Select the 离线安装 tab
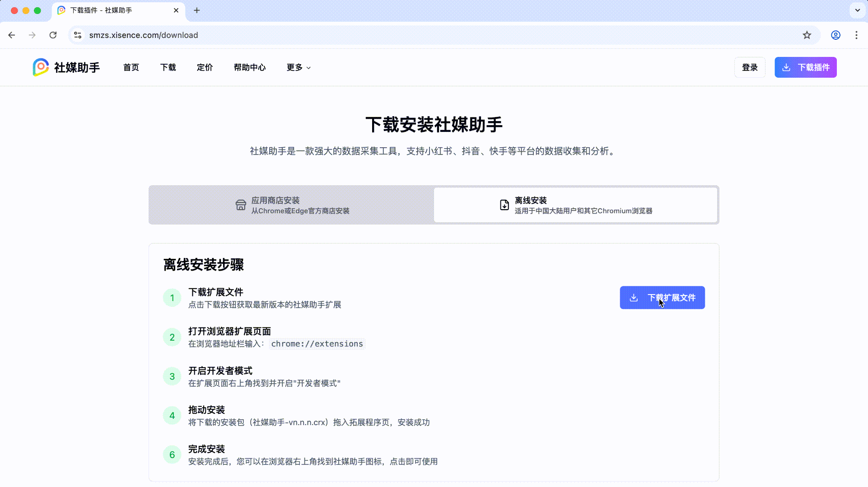 575,205
